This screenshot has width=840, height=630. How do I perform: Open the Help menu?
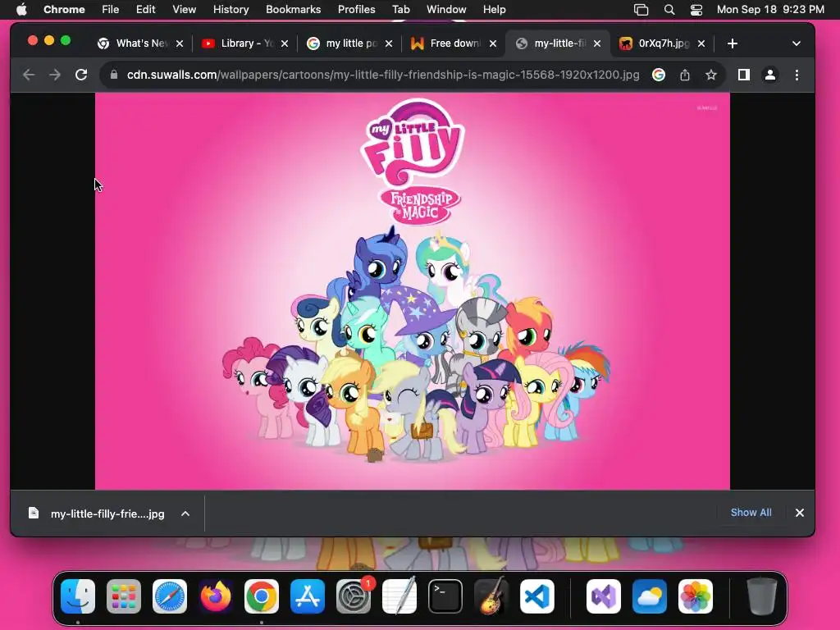click(x=494, y=10)
